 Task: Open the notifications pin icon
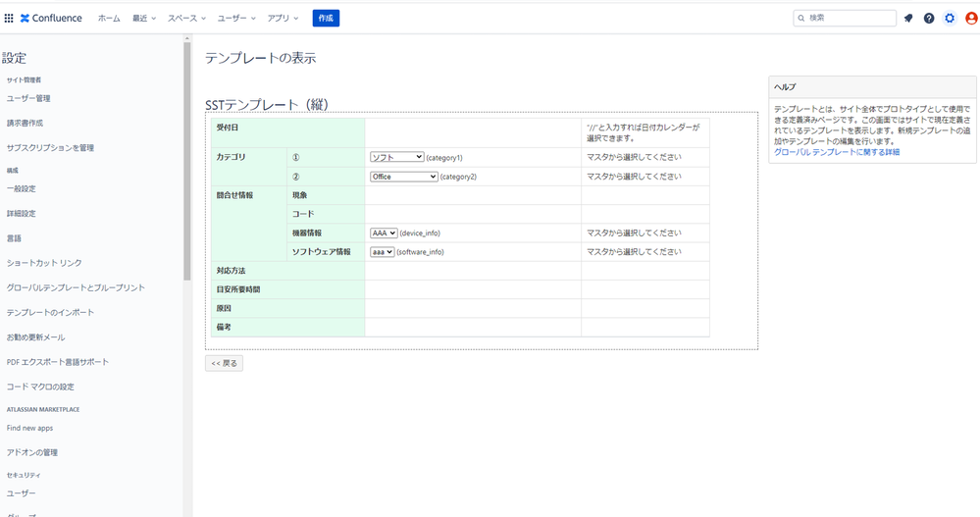[x=908, y=18]
